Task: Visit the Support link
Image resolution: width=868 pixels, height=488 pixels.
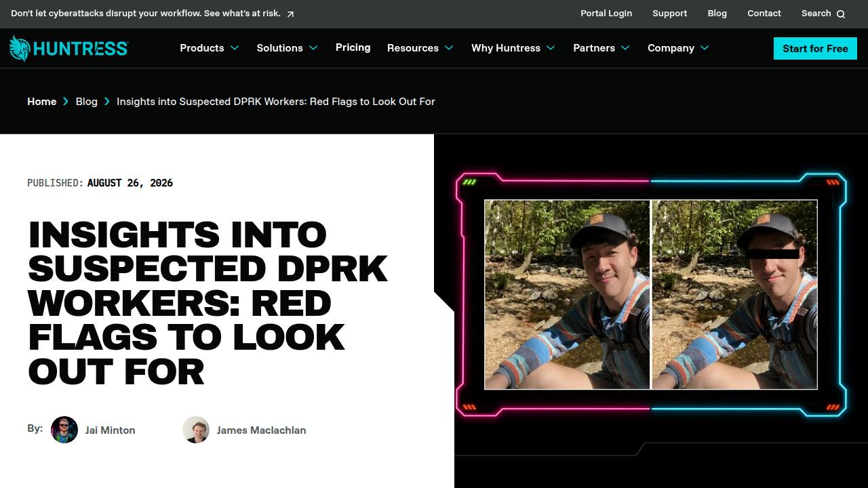Action: click(x=669, y=14)
